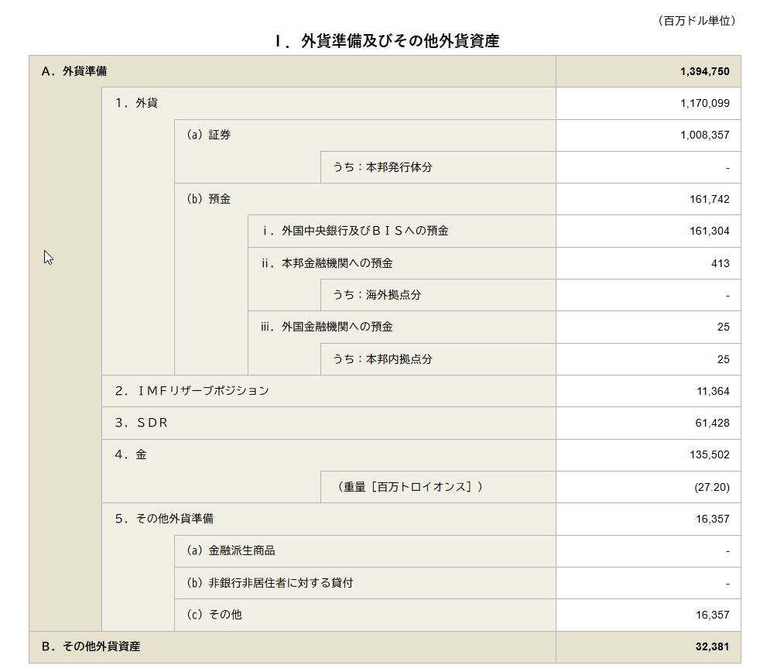Select the A. 外貨準備 row header
The width and height of the screenshot is (784, 672).
point(74,71)
